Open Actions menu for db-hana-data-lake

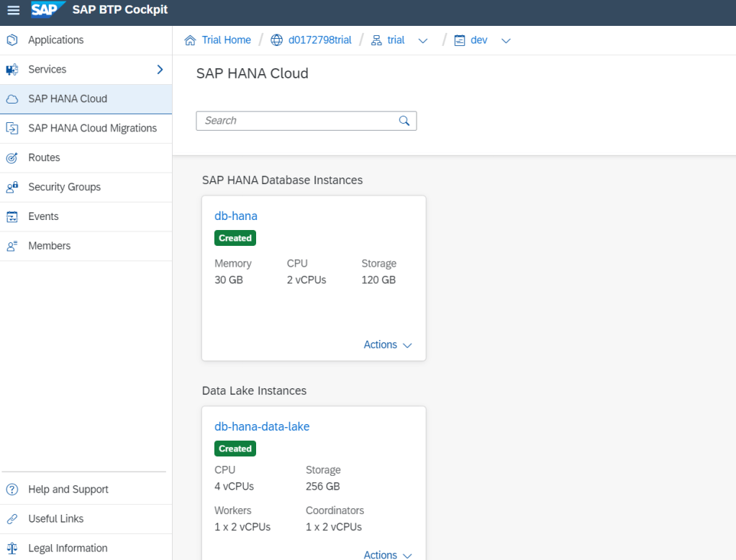[388, 554]
